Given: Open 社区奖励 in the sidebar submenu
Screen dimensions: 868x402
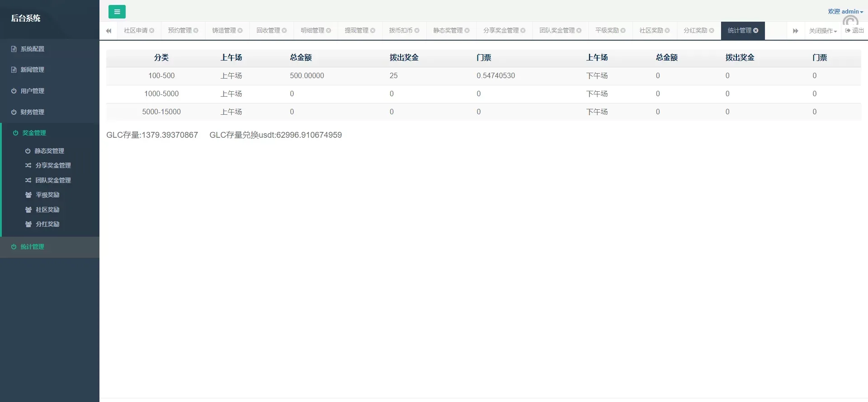Looking at the screenshot, I should coord(47,210).
